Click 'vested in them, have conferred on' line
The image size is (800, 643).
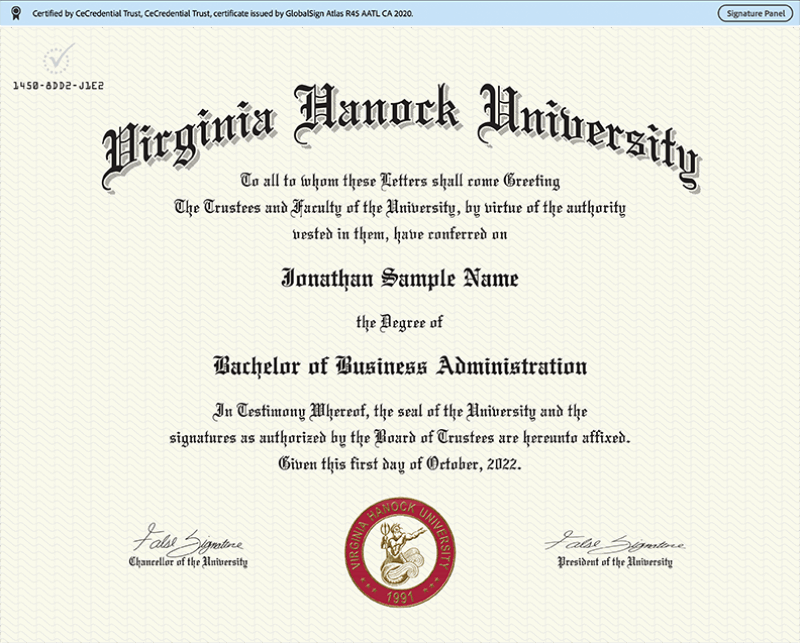pos(400,234)
